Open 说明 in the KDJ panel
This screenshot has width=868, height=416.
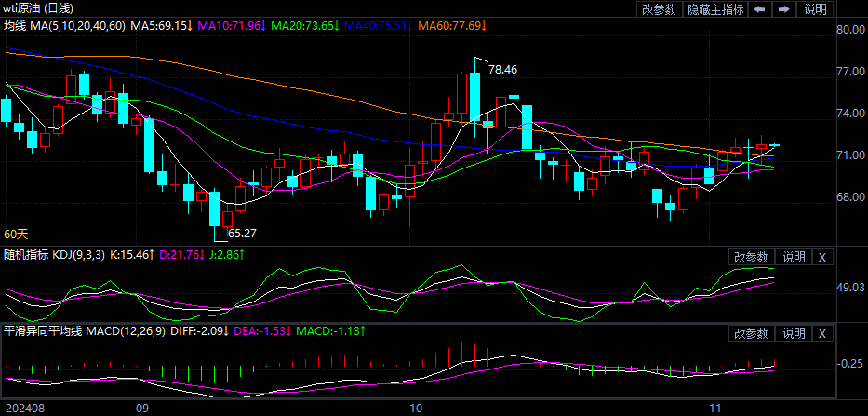tap(793, 257)
